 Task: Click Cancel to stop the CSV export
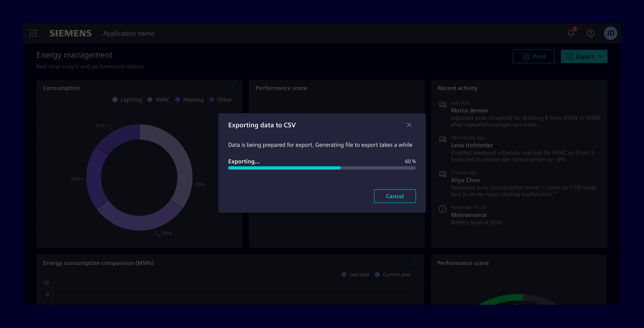click(395, 196)
